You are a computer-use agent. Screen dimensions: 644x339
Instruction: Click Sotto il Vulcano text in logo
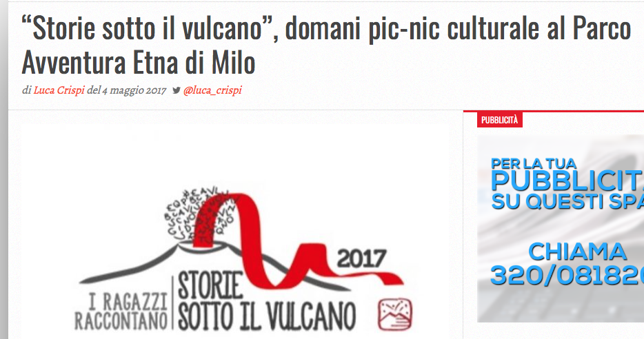coord(267,316)
